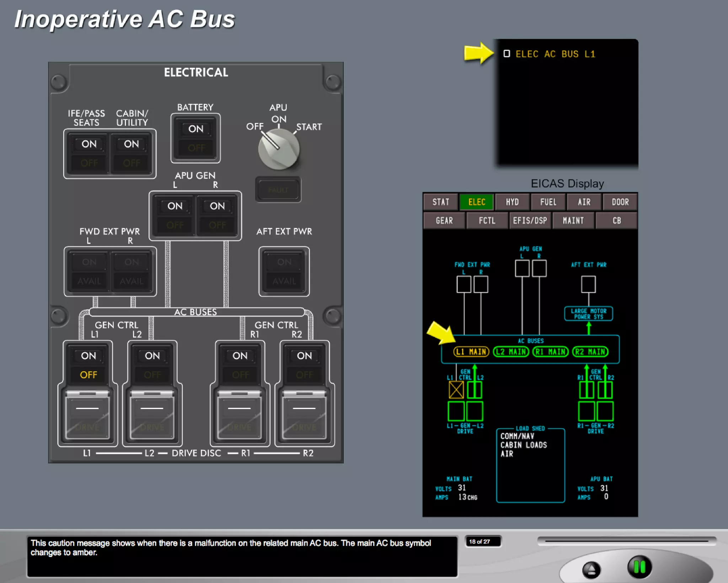This screenshot has height=583, width=728.
Task: Click the ELEC AC BUS L1 caution message
Action: click(555, 54)
